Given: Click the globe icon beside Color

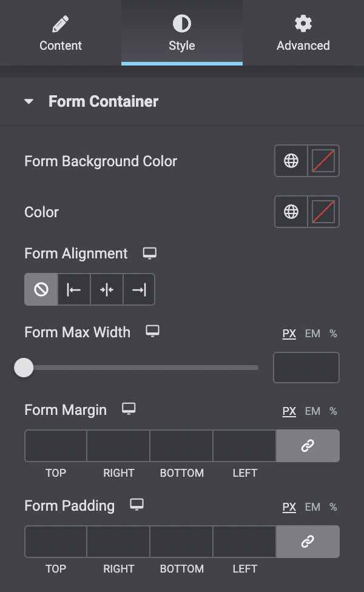Looking at the screenshot, I should pos(291,212).
